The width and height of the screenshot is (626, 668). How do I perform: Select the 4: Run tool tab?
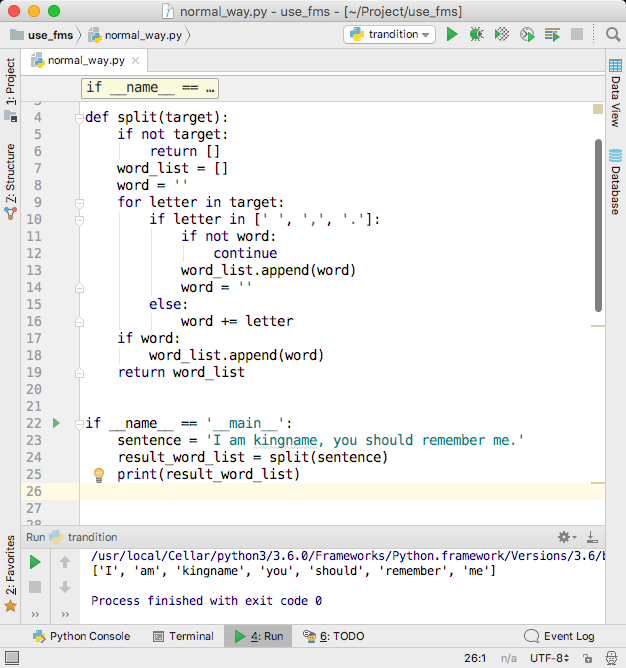pos(258,636)
